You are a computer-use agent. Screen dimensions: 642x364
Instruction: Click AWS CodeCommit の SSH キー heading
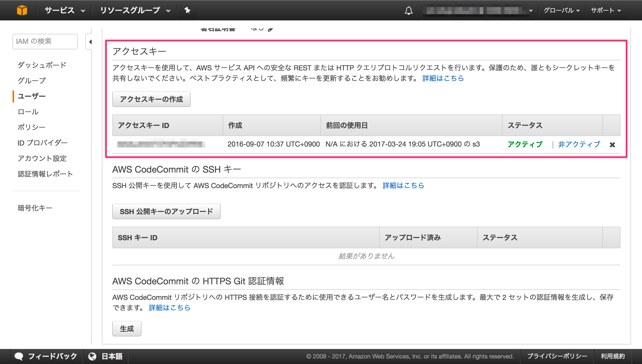pyautogui.click(x=177, y=169)
